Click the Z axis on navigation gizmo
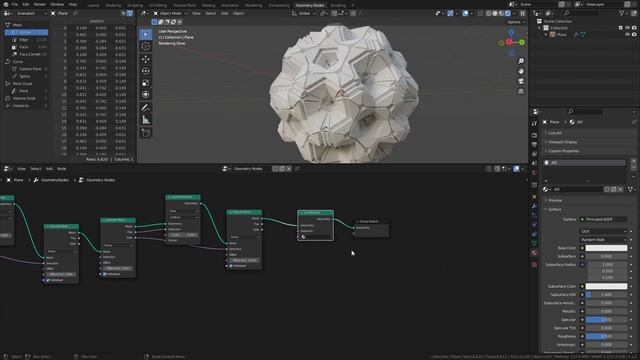The height and width of the screenshot is (360, 640). coord(511,32)
